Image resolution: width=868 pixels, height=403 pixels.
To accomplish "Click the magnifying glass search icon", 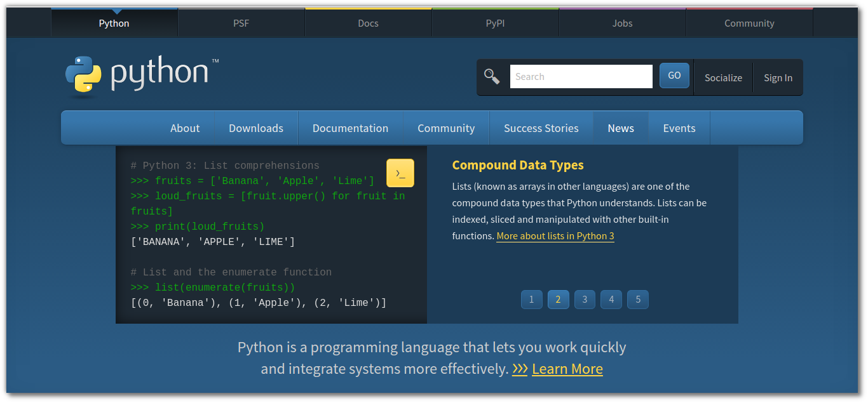I will [x=492, y=77].
